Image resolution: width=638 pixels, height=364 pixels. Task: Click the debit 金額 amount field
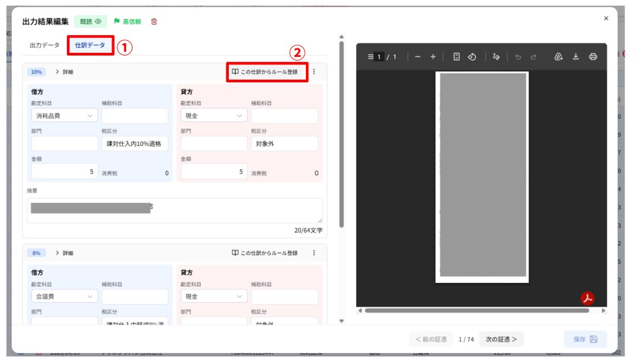point(65,171)
